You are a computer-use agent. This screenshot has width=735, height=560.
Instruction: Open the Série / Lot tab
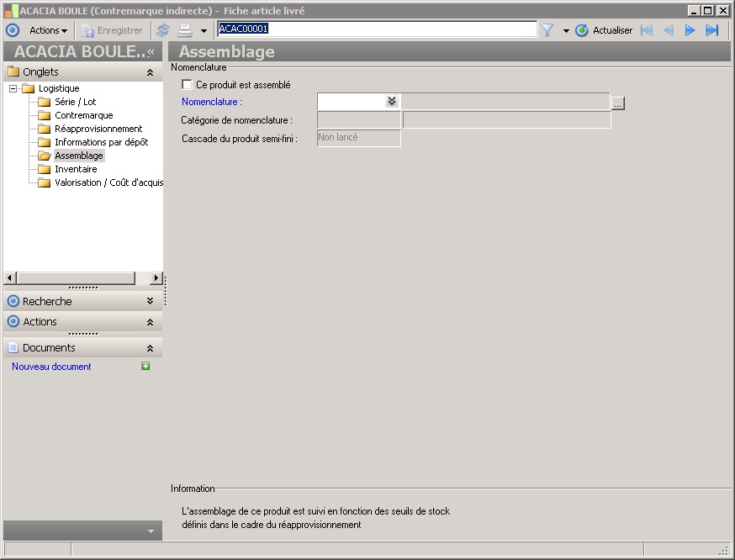pyautogui.click(x=75, y=102)
